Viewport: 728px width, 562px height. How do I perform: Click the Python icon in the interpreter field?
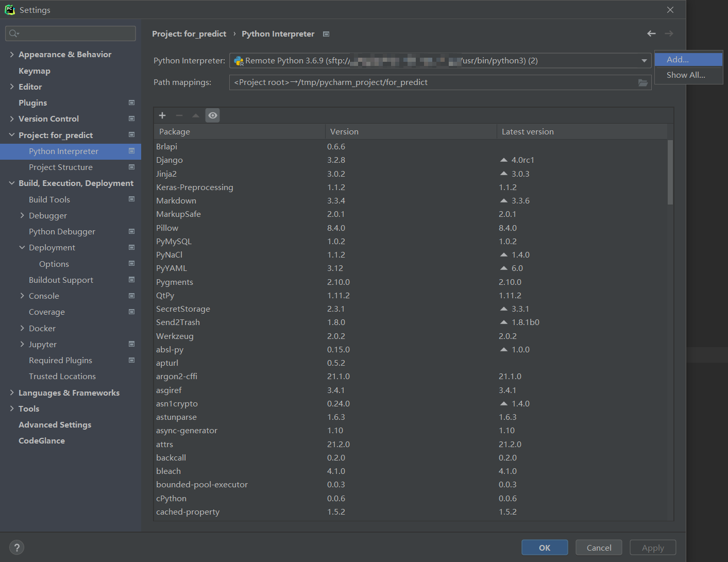[x=239, y=61]
